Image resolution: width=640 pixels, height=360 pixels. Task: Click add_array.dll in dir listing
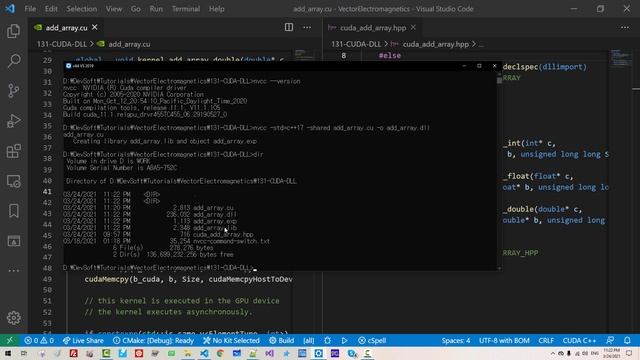click(x=215, y=214)
